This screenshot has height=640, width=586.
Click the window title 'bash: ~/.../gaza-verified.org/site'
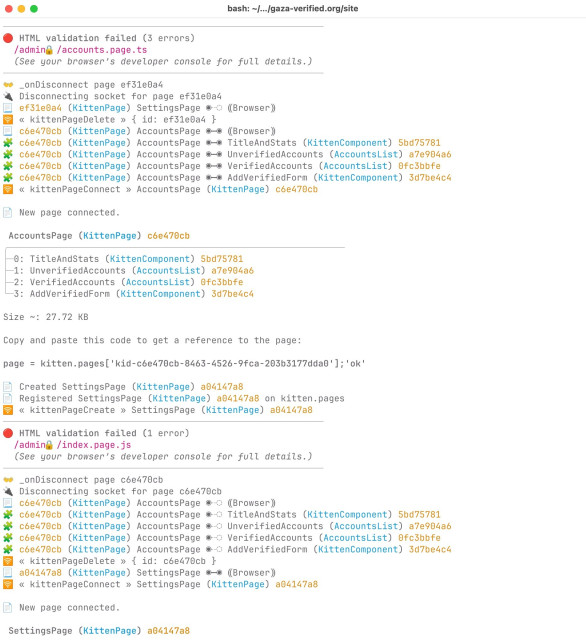click(x=293, y=9)
